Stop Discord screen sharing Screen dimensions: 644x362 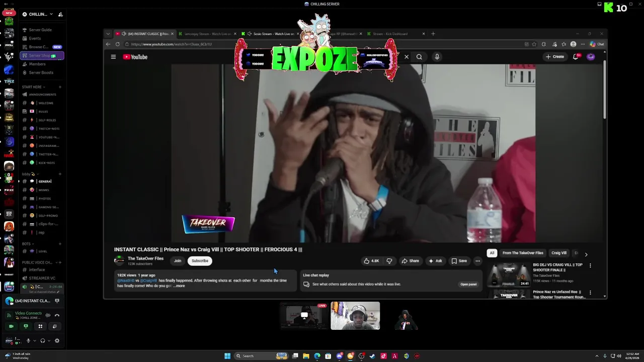click(26, 326)
